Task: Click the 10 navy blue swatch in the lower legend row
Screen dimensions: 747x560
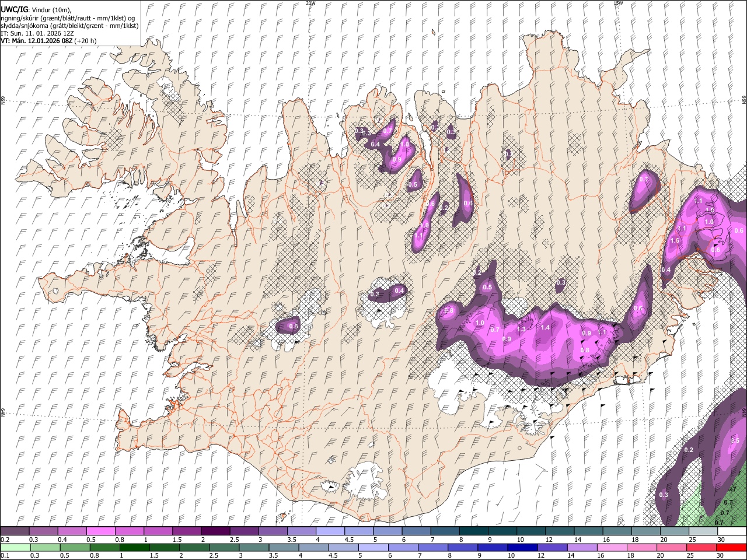Action: [x=522, y=547]
